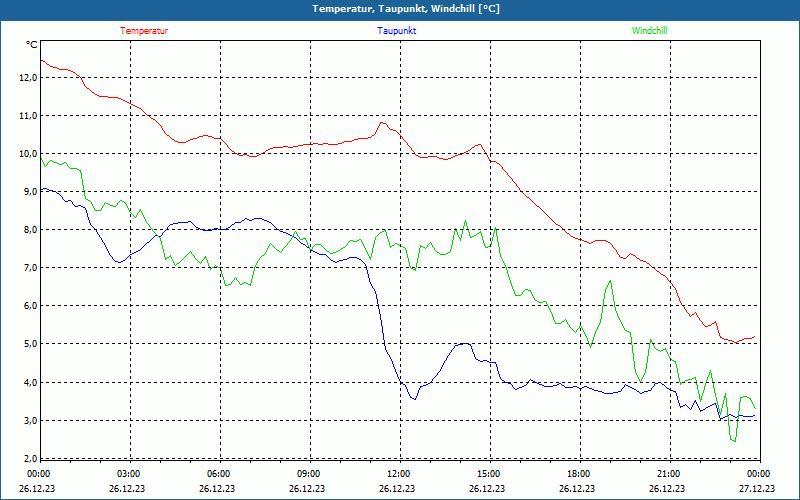
Task: Click the 8,0 y-axis value
Action: 30,230
